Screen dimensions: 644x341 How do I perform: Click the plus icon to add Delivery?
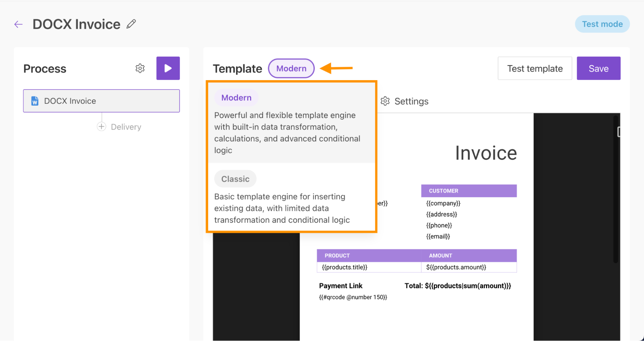click(101, 127)
